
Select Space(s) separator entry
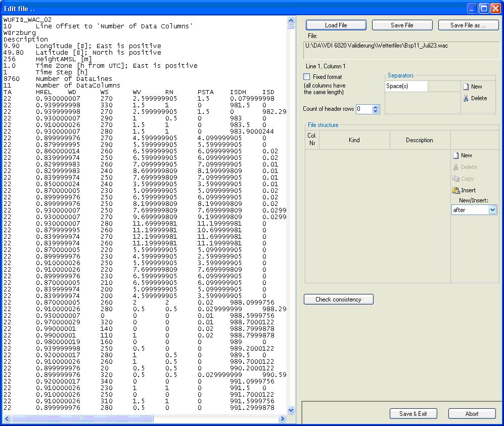click(x=406, y=87)
